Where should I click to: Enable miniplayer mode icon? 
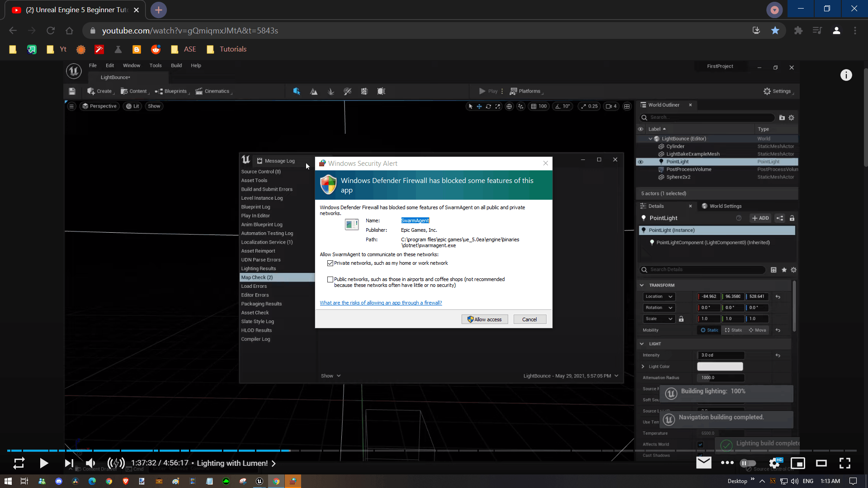pyautogui.click(x=797, y=463)
